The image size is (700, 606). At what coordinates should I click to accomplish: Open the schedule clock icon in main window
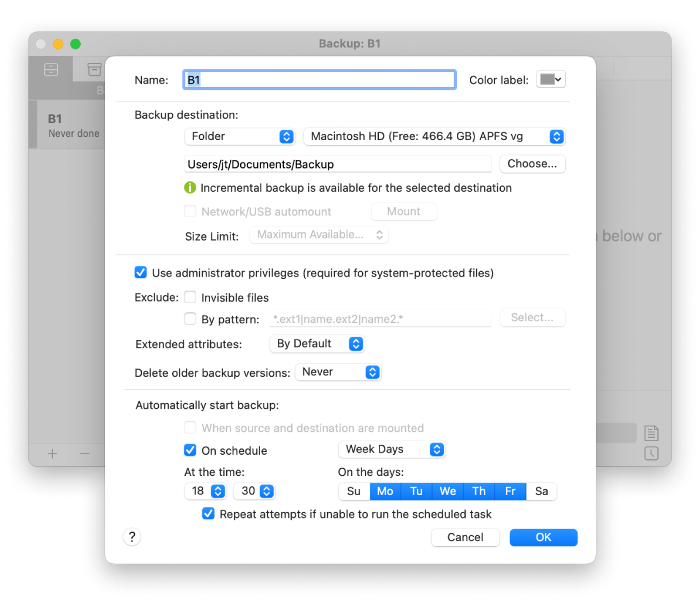pyautogui.click(x=651, y=453)
